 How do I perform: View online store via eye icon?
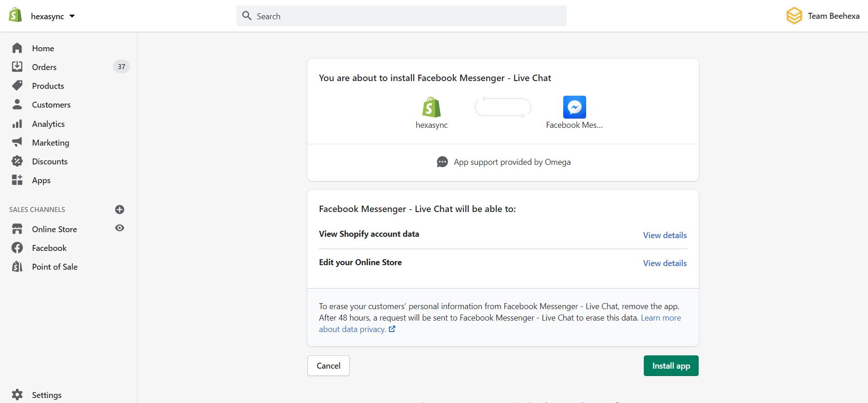pos(120,228)
